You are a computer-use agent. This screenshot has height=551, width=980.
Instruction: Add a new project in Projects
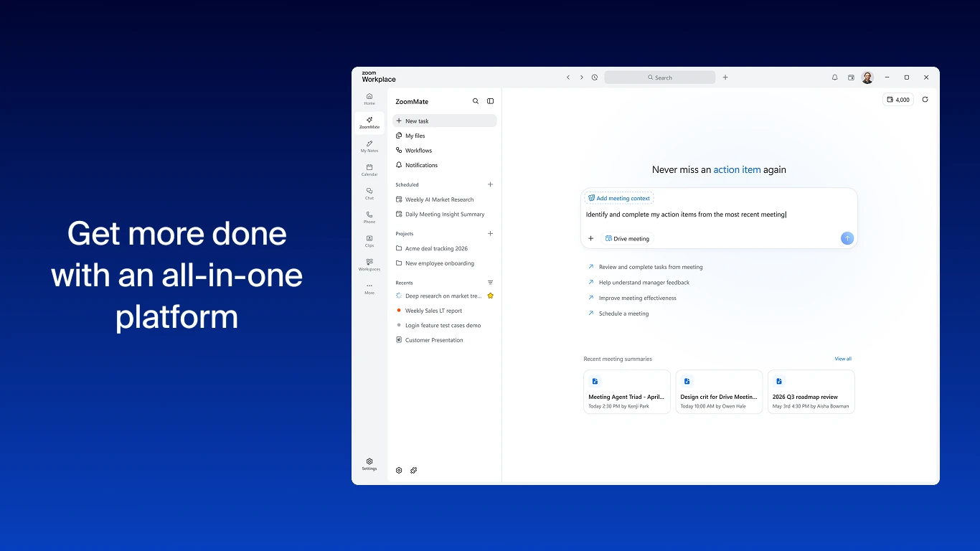[x=491, y=233]
